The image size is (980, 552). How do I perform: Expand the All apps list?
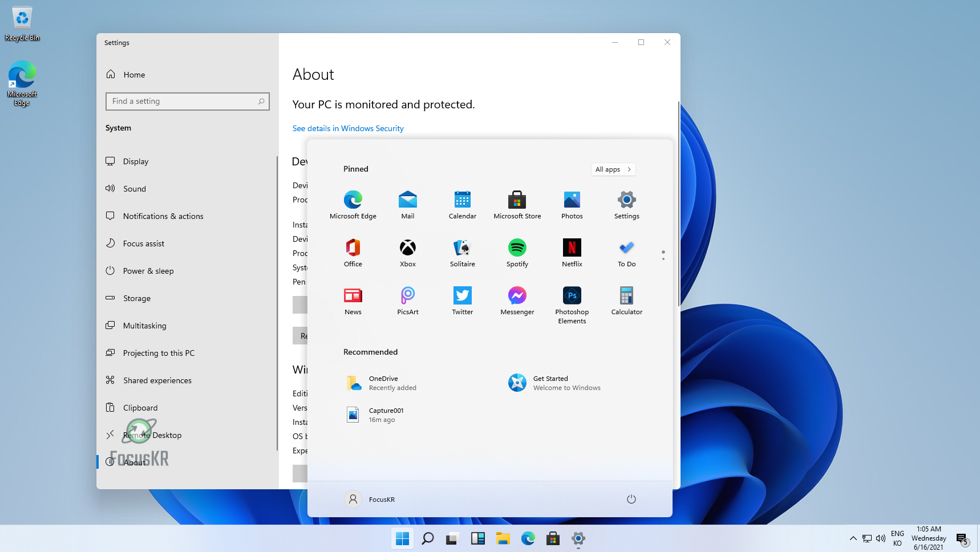[613, 169]
